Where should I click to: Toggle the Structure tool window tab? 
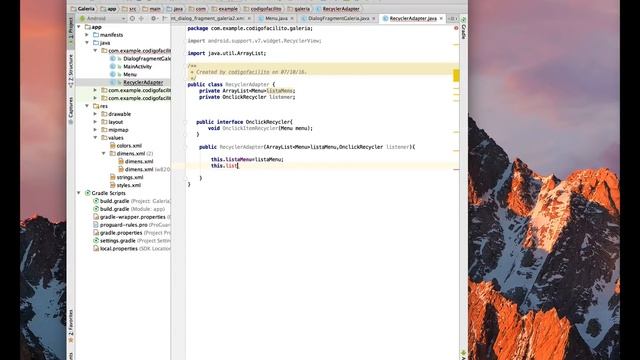tap(71, 70)
